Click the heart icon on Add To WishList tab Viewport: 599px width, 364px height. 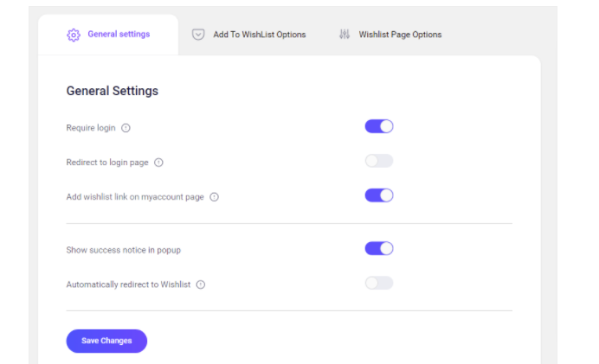click(x=198, y=35)
